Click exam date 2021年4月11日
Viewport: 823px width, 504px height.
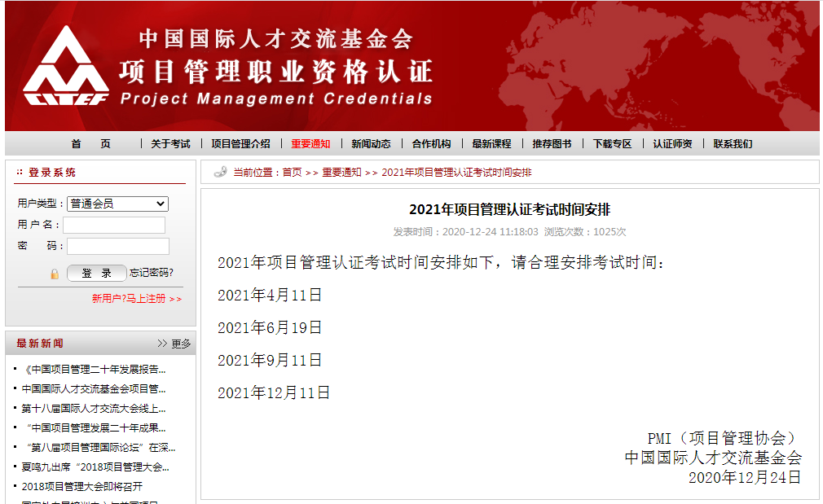[x=270, y=295]
